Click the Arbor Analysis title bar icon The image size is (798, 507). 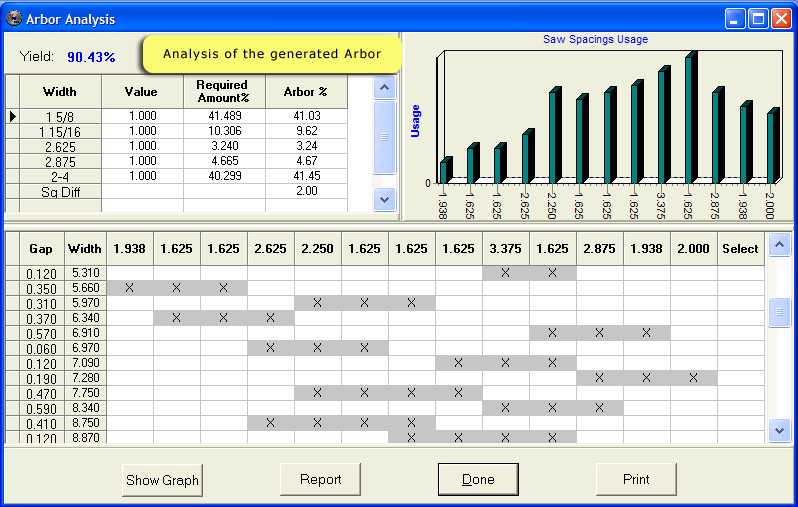(14, 19)
